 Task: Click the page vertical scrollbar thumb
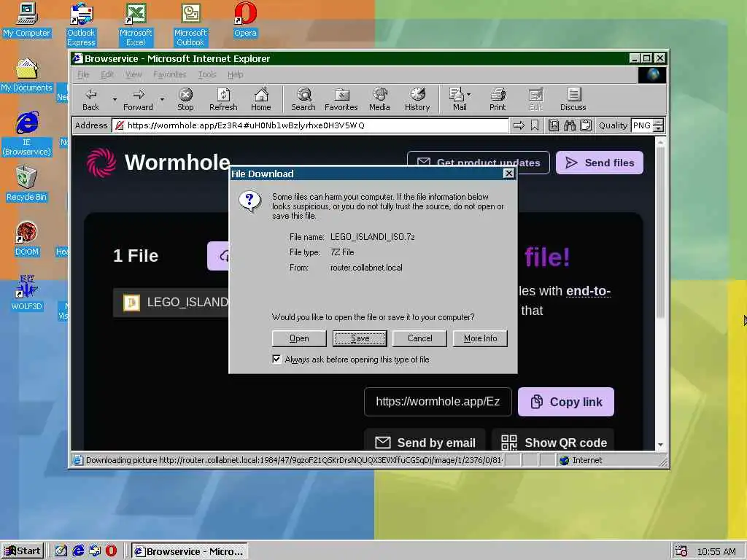660,233
